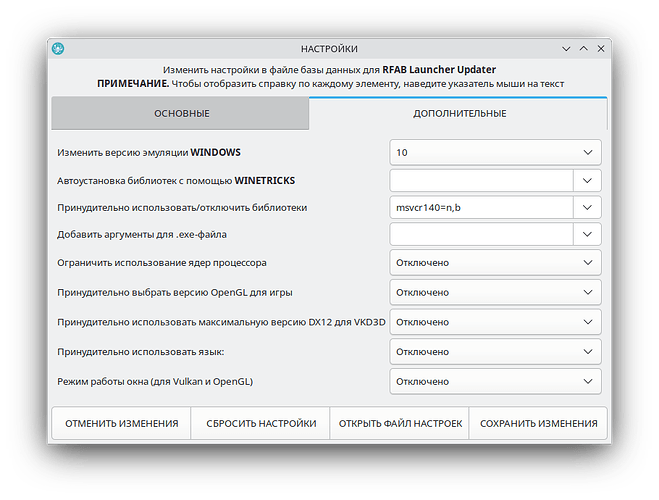The height and width of the screenshot is (500, 659).
Task: Open the .exe arguments dropdown arrow
Action: (x=587, y=234)
